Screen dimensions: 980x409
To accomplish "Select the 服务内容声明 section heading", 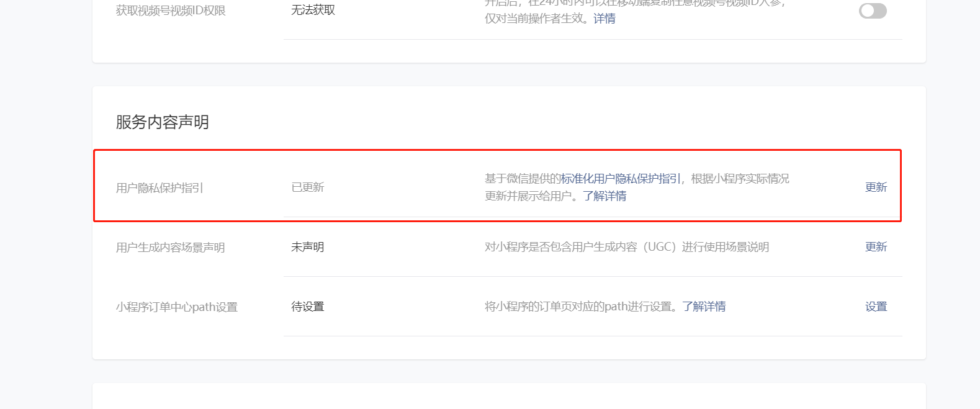I will [x=163, y=122].
